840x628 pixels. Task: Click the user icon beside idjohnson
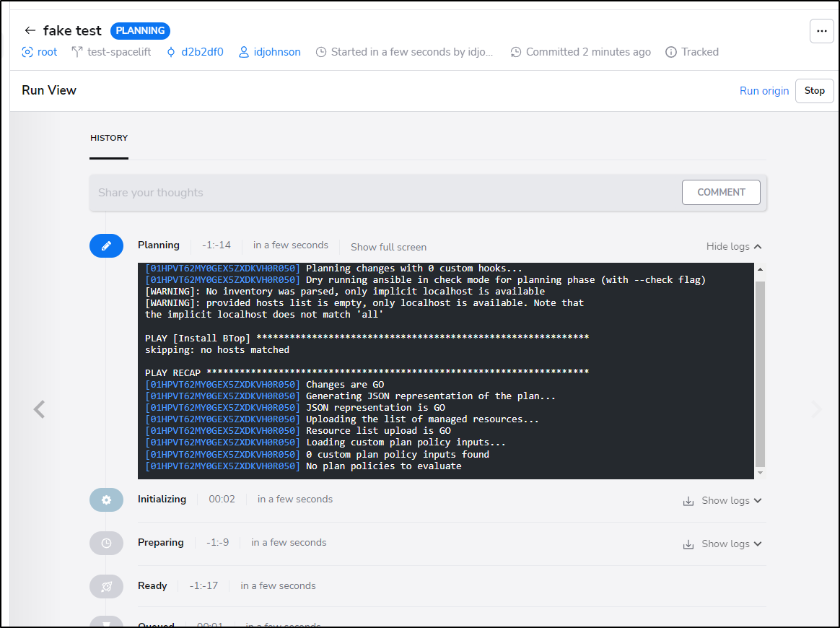pos(244,52)
